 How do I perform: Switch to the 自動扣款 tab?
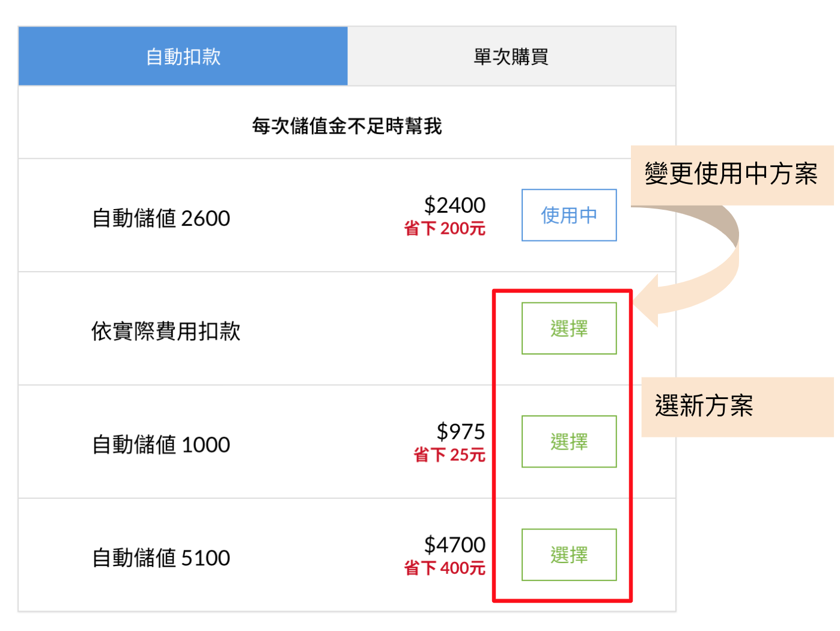coord(183,56)
